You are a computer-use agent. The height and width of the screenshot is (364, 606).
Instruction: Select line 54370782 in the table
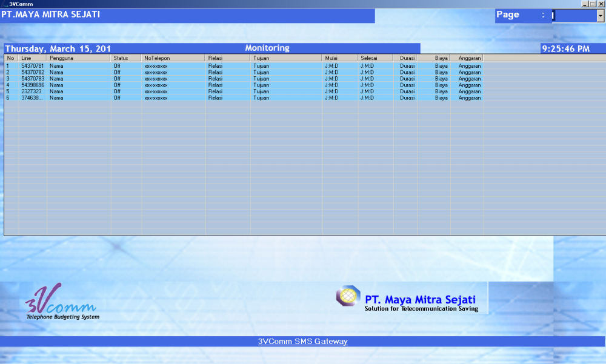pyautogui.click(x=33, y=72)
